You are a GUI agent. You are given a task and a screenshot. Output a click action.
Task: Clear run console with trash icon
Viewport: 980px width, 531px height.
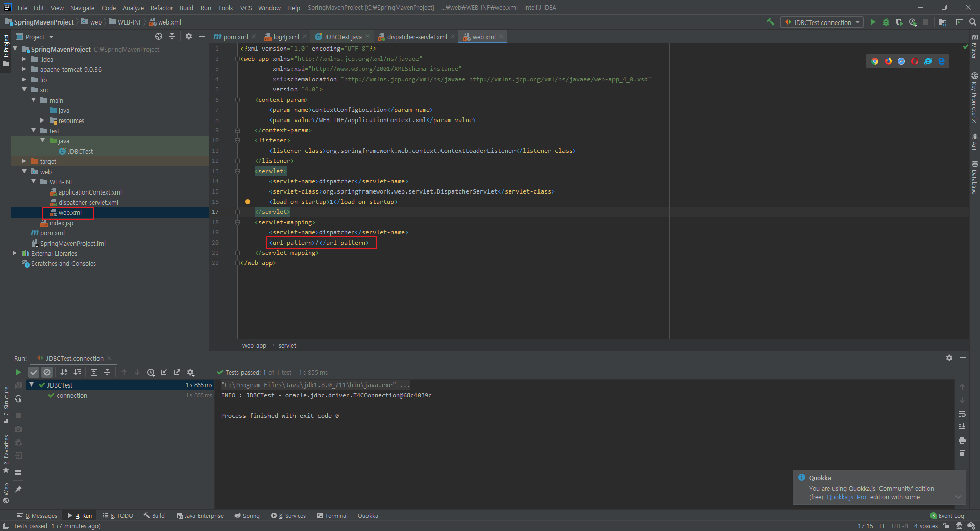[962, 453]
